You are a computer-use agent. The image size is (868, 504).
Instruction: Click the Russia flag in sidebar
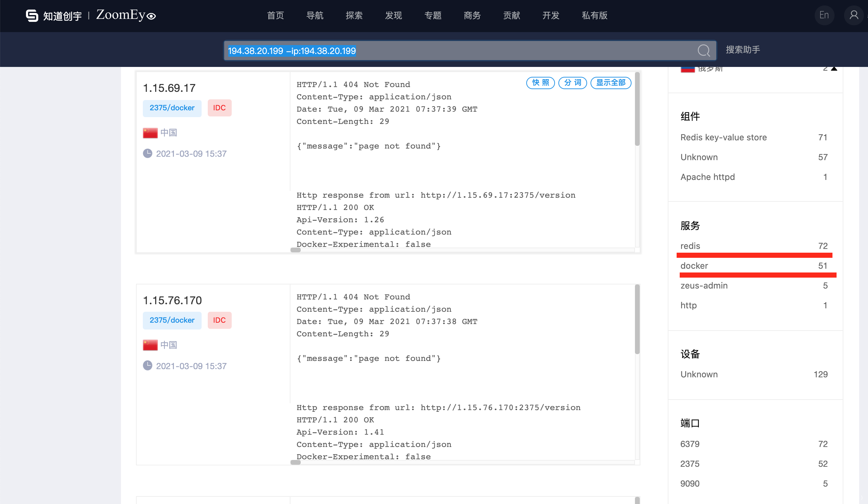coord(688,69)
